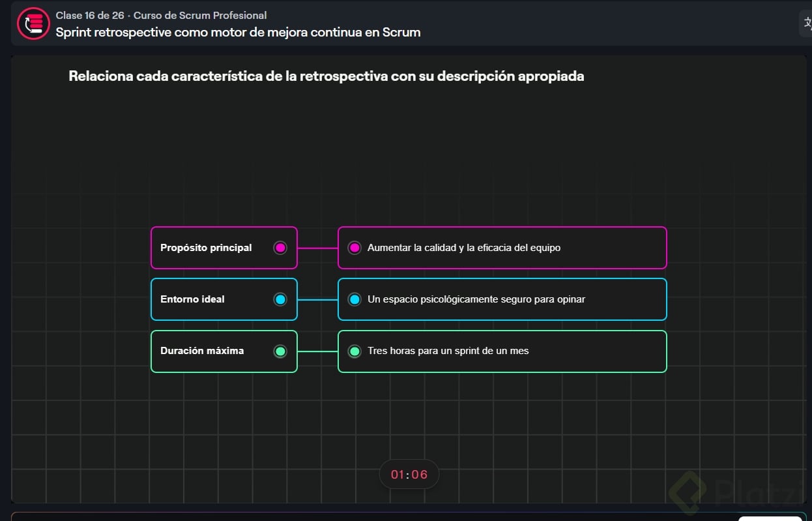
Task: Click the green connector line for Duración máxima
Action: [x=317, y=351]
